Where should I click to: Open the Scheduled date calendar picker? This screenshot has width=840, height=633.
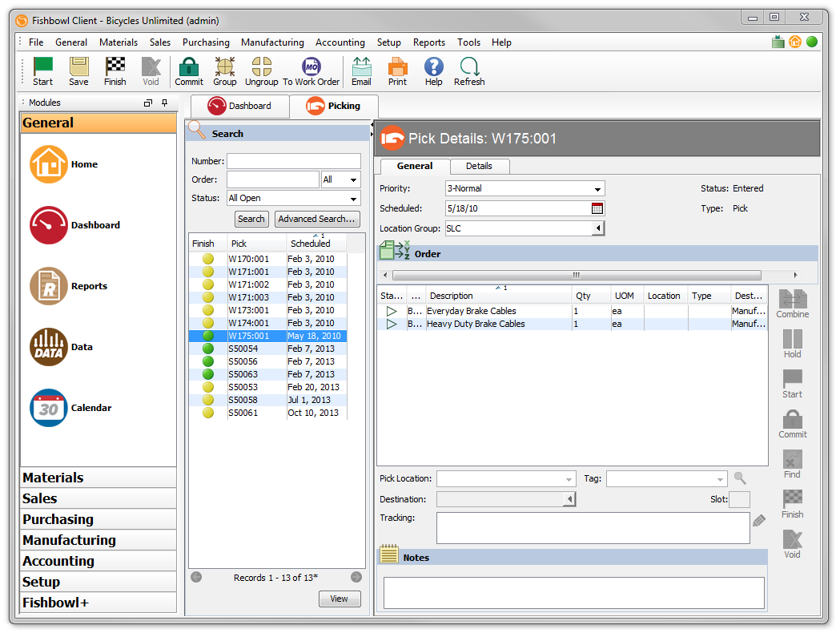pyautogui.click(x=597, y=208)
